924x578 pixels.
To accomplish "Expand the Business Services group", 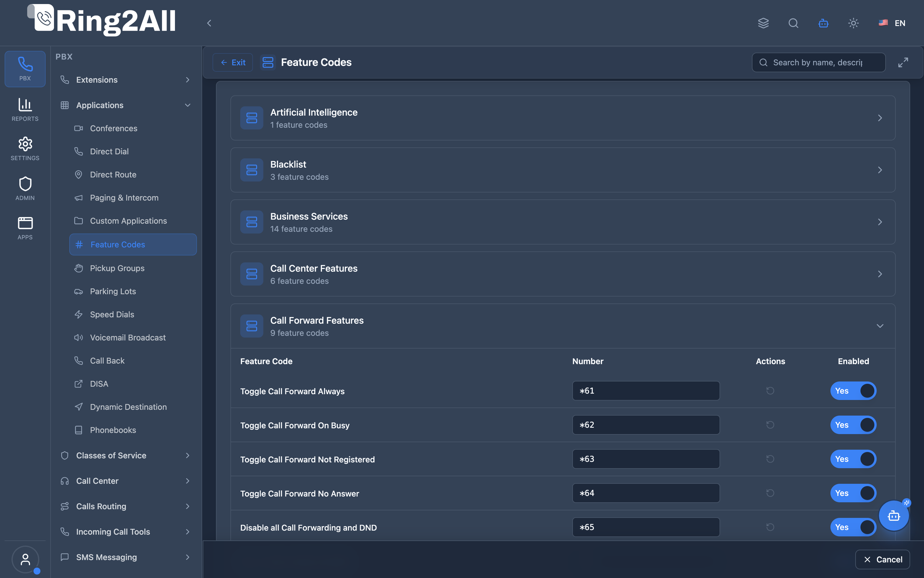I will point(563,222).
